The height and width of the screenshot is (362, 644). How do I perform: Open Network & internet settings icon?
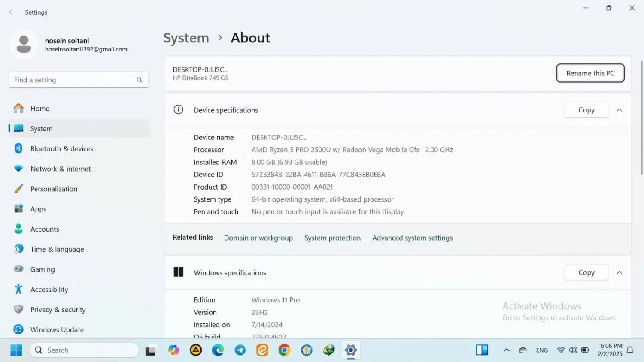click(x=18, y=169)
